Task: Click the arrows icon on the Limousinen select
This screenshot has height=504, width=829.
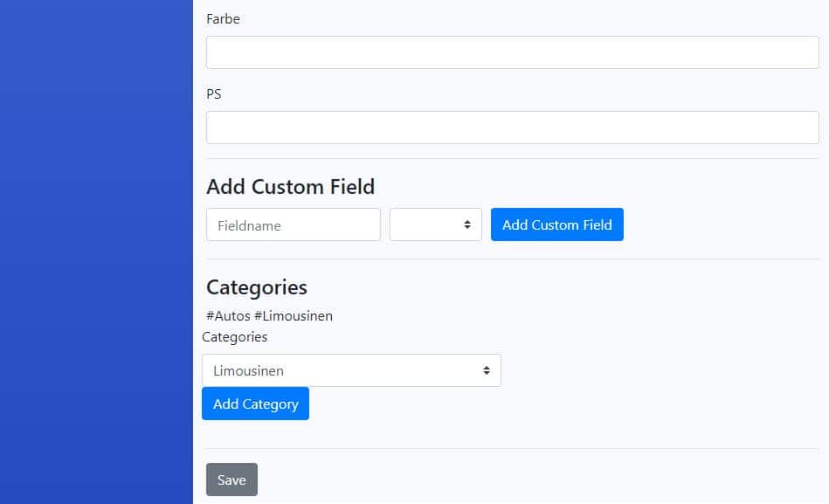Action: pos(487,370)
